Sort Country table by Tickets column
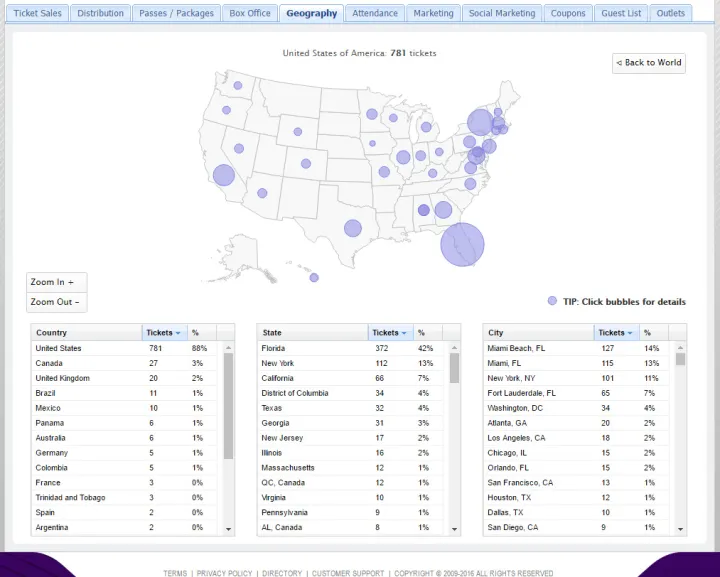Viewport: 720px width, 577px height. coord(164,333)
